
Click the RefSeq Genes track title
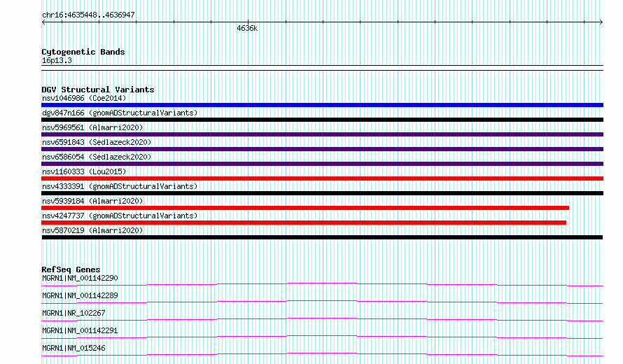point(71,269)
